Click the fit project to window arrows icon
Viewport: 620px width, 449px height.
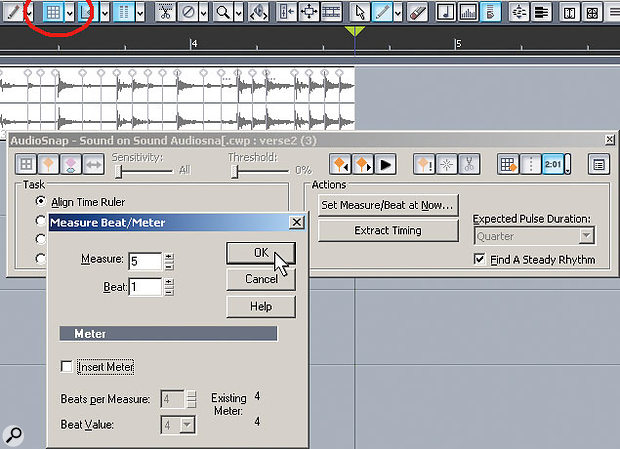309,12
